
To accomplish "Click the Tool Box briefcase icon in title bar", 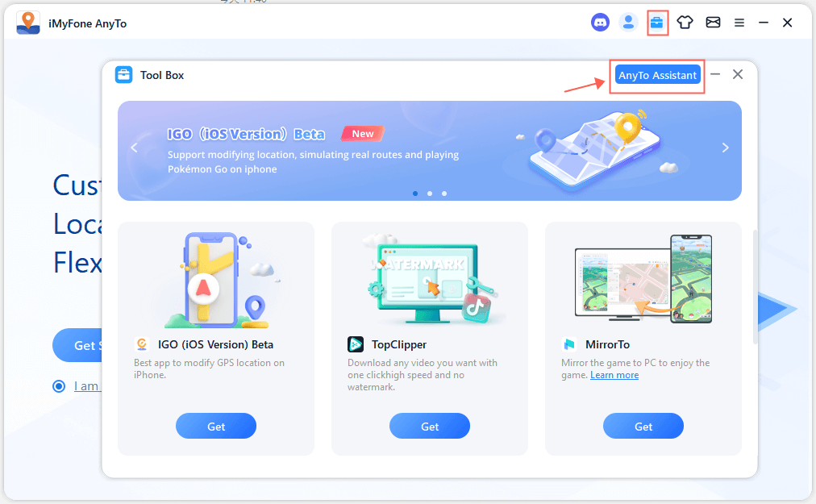I will pyautogui.click(x=657, y=23).
